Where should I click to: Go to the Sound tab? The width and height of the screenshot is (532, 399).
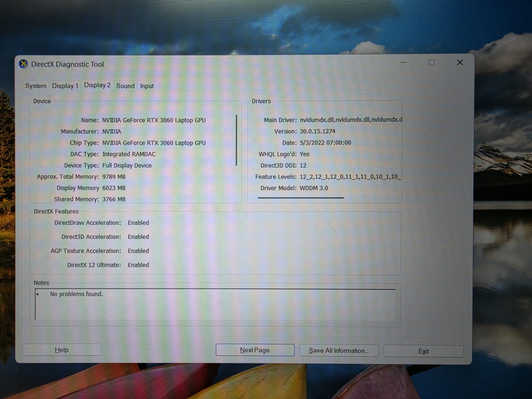click(x=125, y=86)
